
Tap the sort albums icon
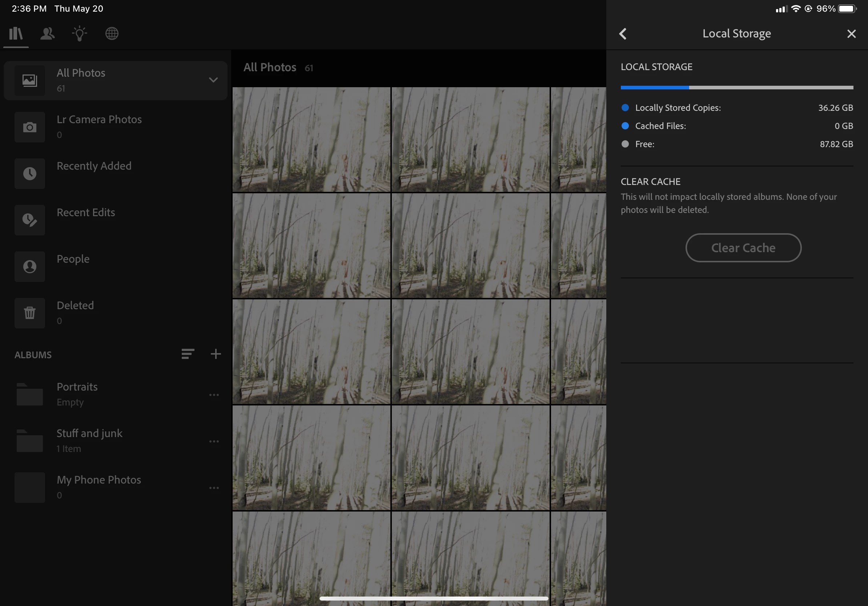point(188,354)
